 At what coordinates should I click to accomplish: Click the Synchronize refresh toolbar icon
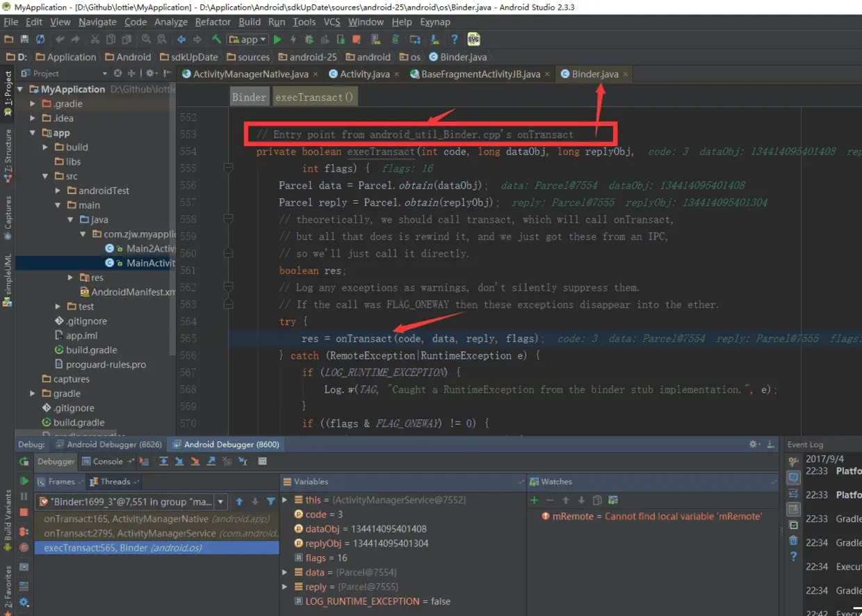coord(40,40)
